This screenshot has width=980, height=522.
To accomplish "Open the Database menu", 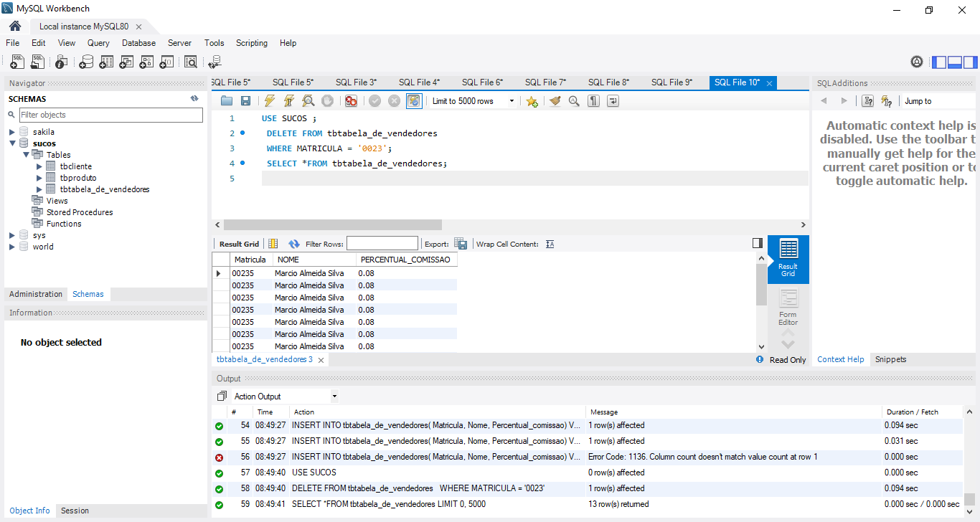I will pyautogui.click(x=138, y=43).
